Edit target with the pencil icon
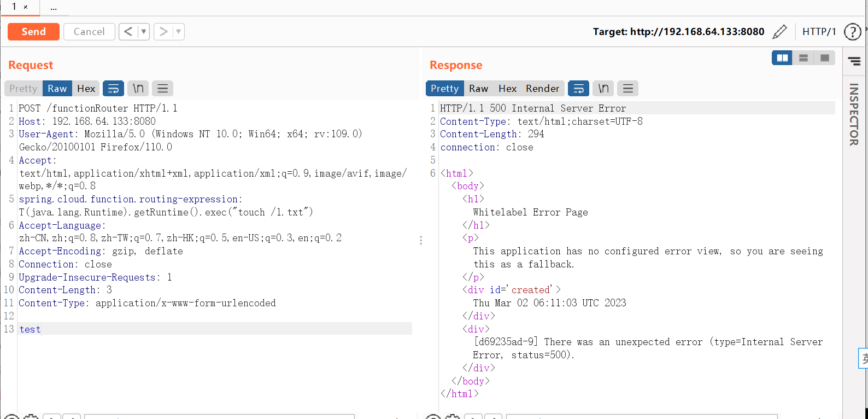The image size is (868, 419). tap(780, 32)
